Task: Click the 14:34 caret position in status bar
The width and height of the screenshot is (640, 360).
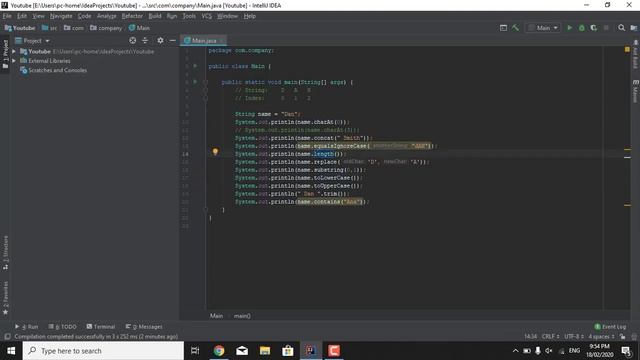Action: 530,337
